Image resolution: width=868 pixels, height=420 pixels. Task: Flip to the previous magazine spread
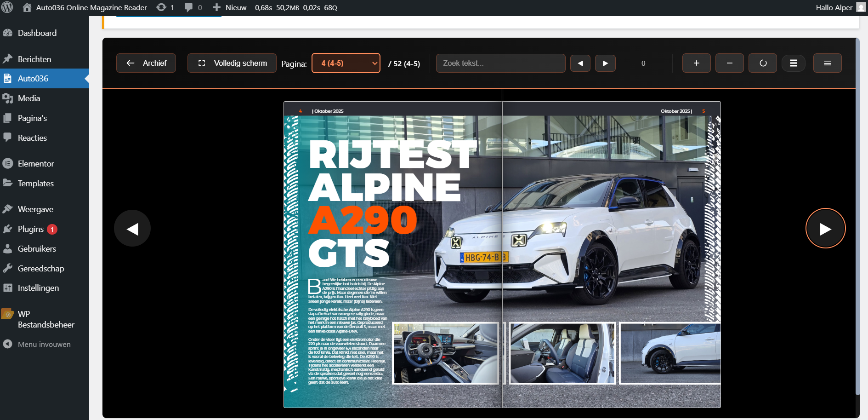point(132,229)
